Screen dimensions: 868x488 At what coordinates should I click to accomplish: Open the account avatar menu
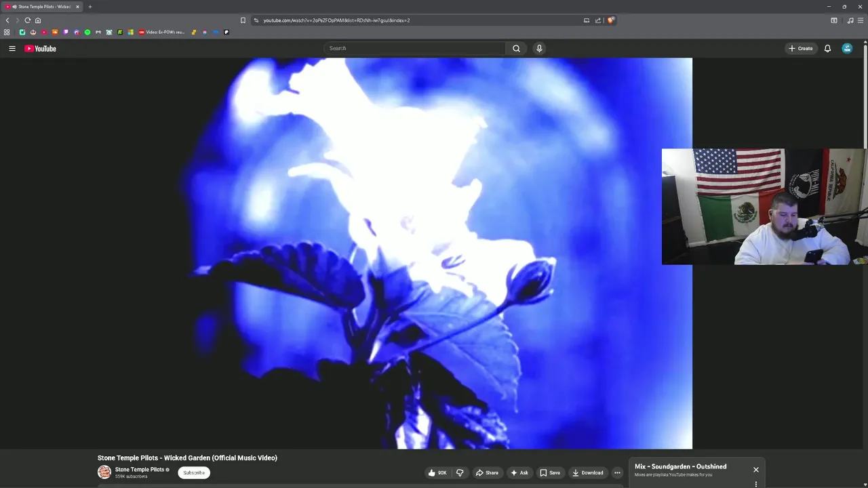[847, 48]
